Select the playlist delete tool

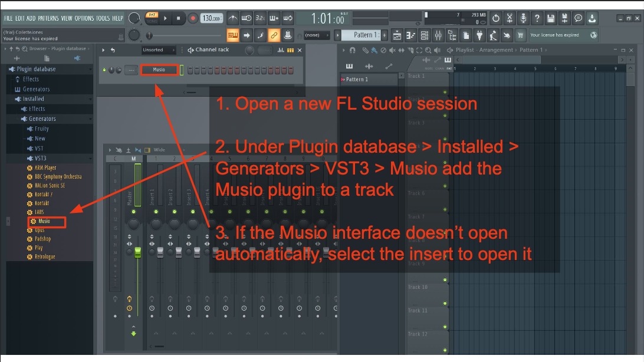point(383,50)
